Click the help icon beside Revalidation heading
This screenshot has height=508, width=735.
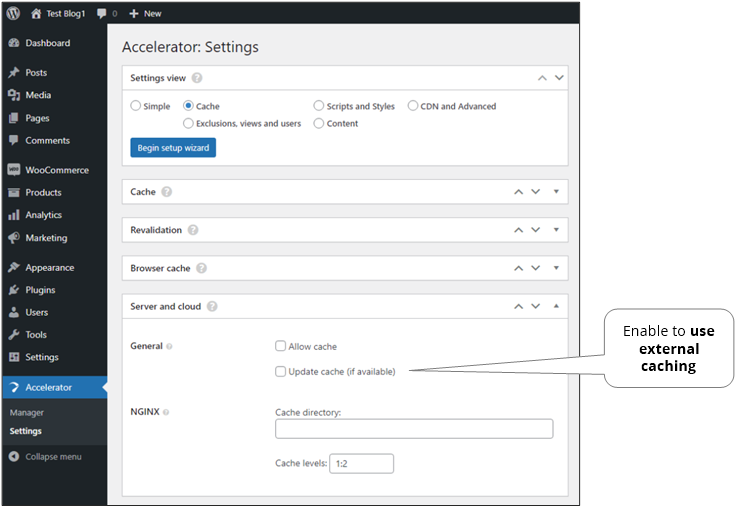point(193,230)
